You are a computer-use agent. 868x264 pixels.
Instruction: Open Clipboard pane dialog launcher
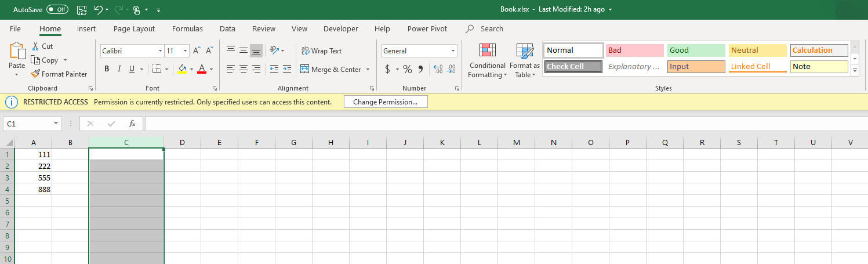90,88
